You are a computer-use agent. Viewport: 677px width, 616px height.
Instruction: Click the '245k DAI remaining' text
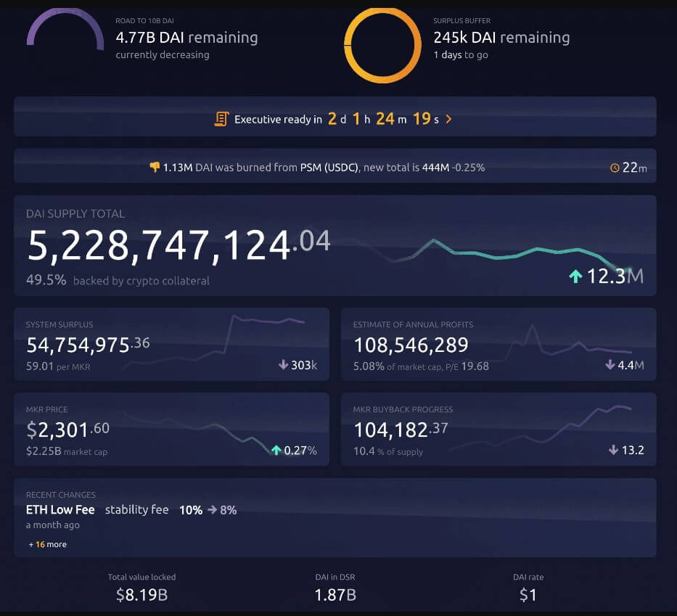pyautogui.click(x=501, y=38)
